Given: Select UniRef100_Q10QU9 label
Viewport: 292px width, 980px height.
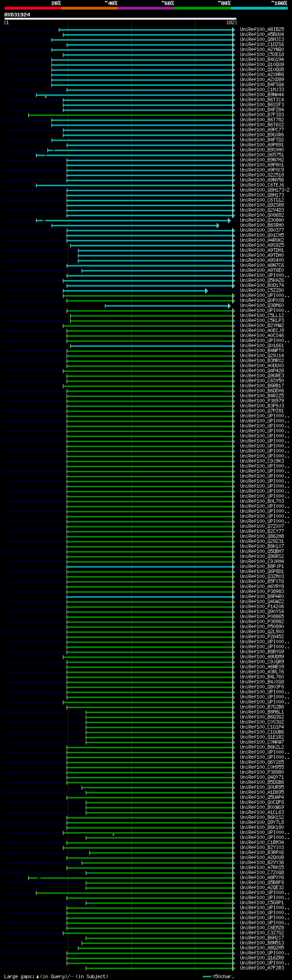Looking at the screenshot, I should tap(262, 64).
